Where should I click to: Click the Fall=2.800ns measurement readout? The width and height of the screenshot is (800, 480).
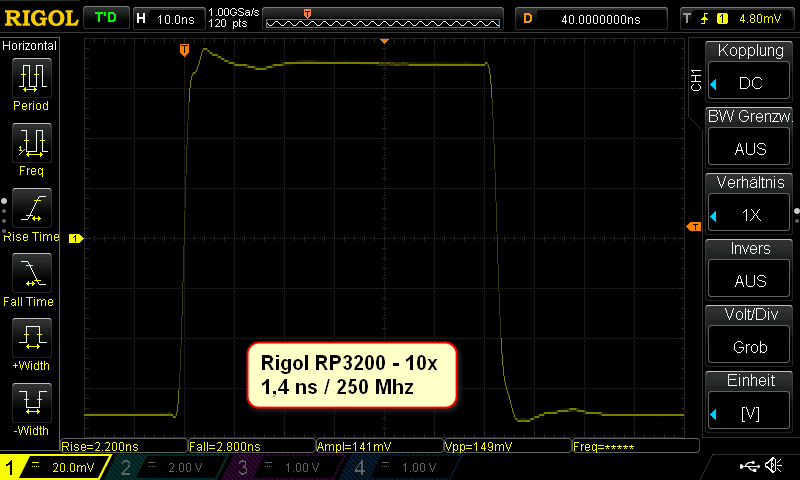252,446
